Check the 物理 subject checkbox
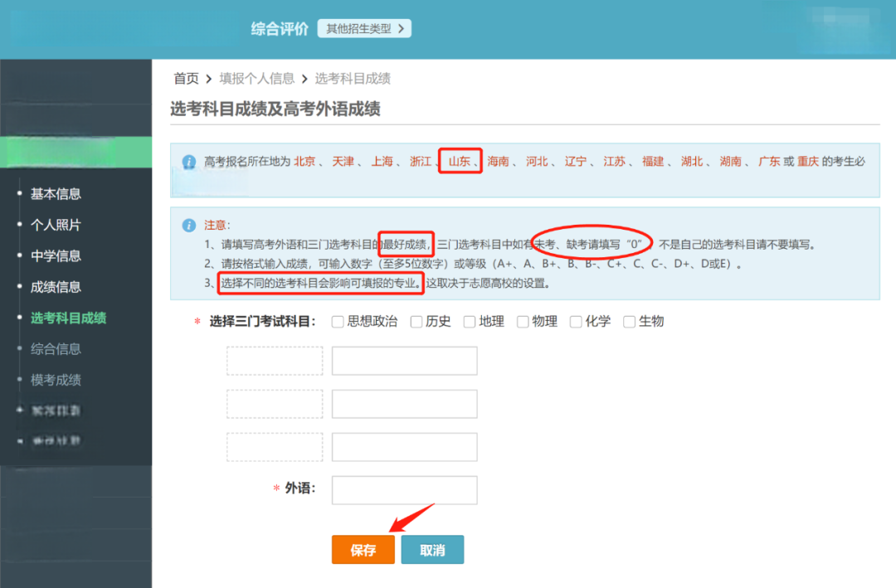Viewport: 896px width, 588px height. [523, 322]
